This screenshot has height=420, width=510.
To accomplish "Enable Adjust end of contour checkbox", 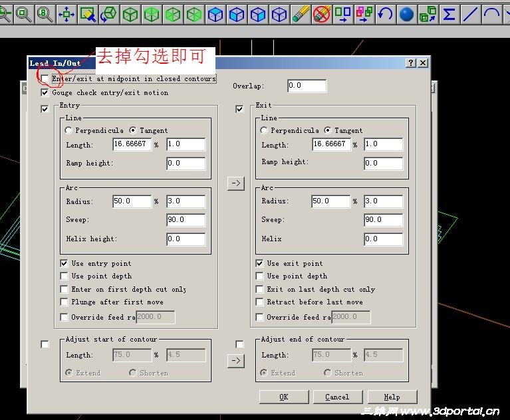I will tap(240, 344).
